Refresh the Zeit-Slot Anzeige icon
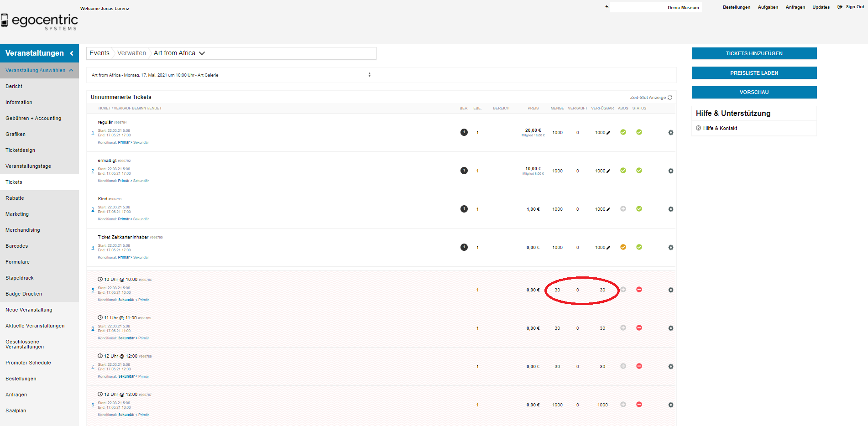 (x=670, y=98)
